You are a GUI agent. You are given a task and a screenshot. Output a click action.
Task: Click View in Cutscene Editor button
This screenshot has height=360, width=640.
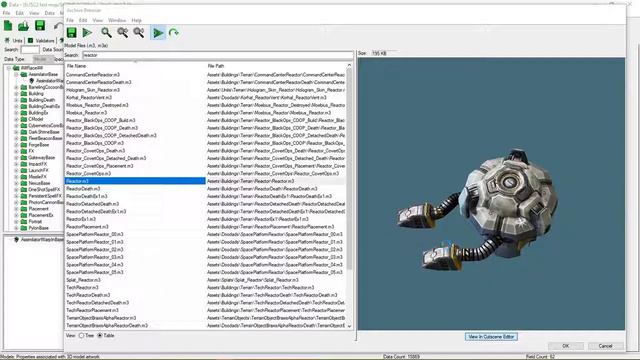point(491,337)
